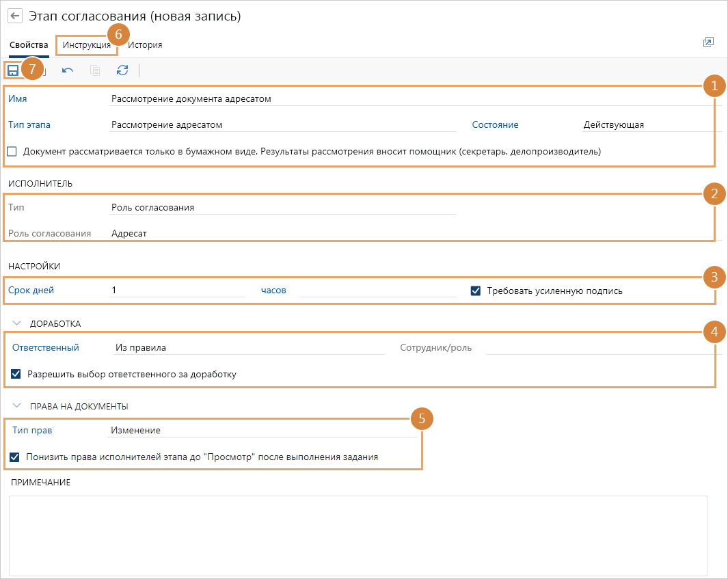728x579 pixels.
Task: Refresh the form with the circular arrows
Action: pos(122,70)
